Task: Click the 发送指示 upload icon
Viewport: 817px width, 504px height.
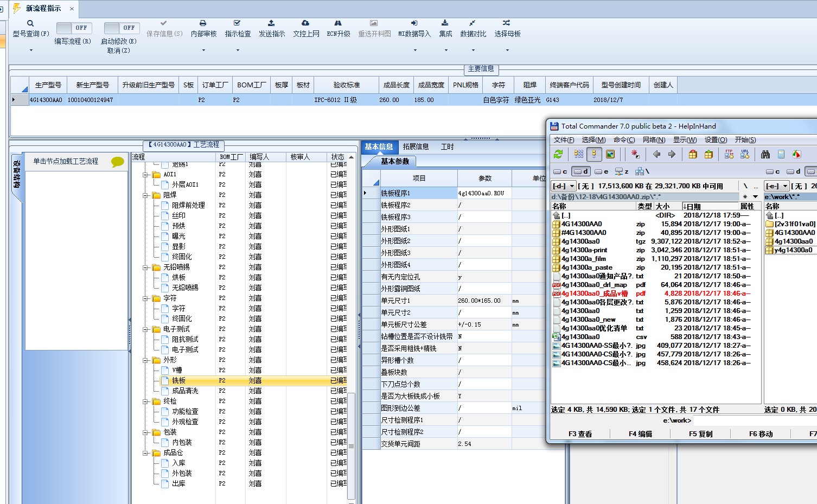Action: coord(271,23)
